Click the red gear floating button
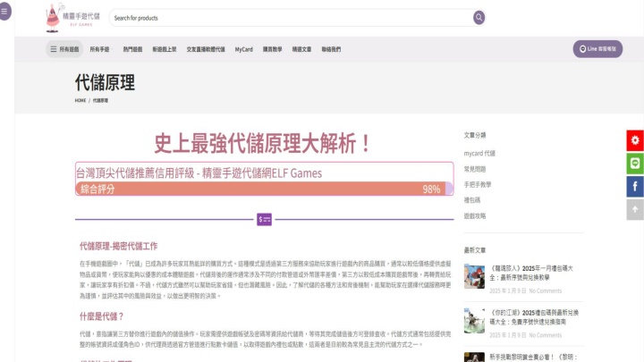The width and height of the screenshot is (644, 362). pyautogui.click(x=635, y=140)
